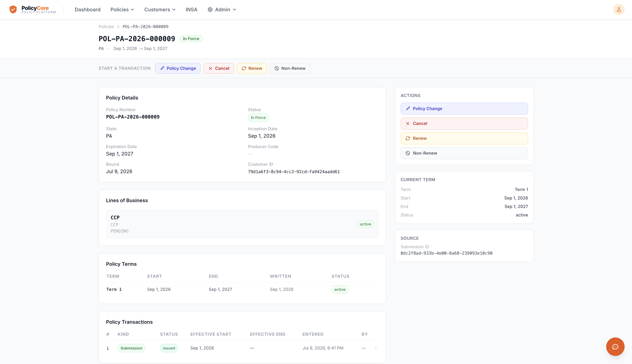Expand the Admin dropdown chevron
The image size is (632, 364).
point(235,10)
